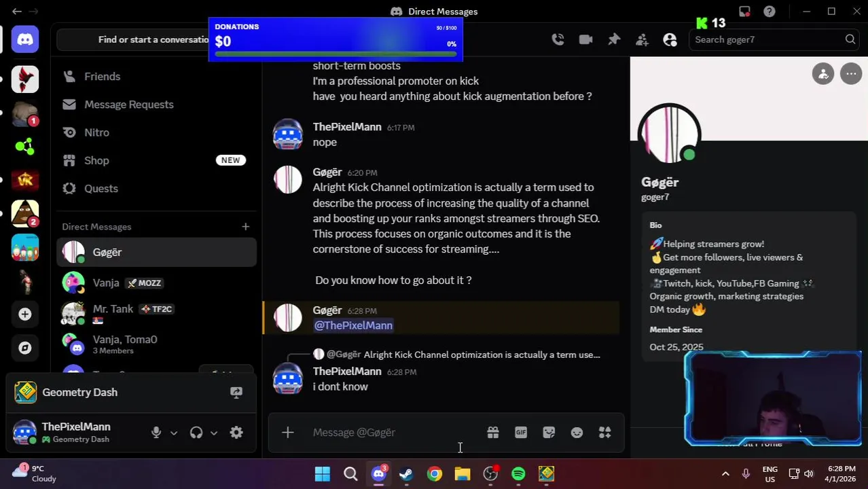This screenshot has width=868, height=489.
Task: Hide user profile panel icon
Action: pyautogui.click(x=670, y=39)
